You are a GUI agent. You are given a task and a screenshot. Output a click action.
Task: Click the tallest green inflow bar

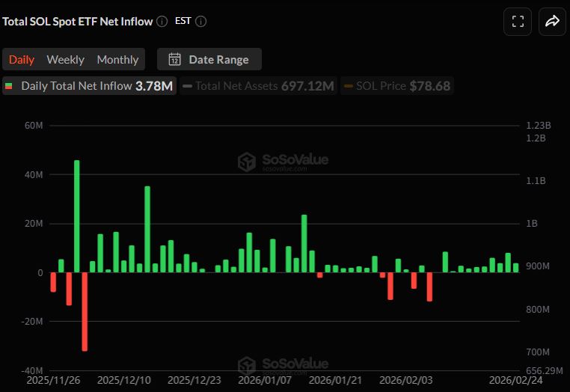(x=76, y=215)
